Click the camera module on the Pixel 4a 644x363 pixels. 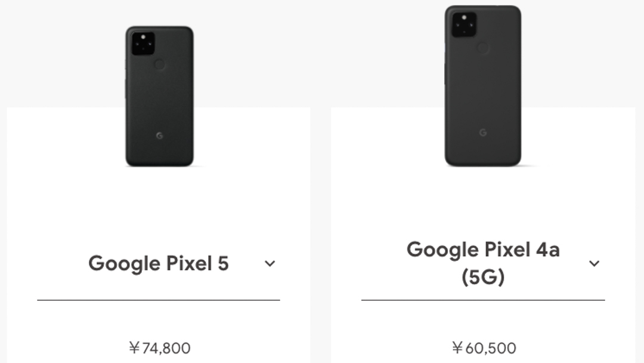(463, 25)
